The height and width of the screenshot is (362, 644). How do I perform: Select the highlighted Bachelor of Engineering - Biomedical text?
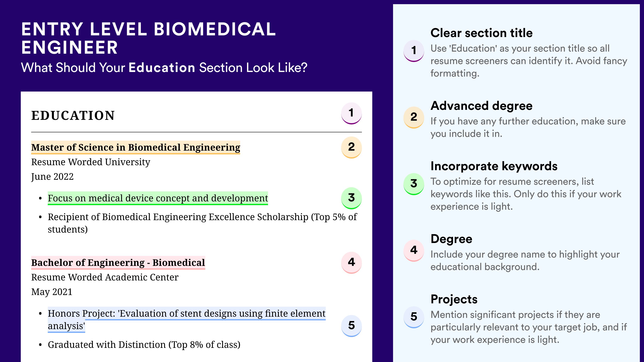point(118,263)
